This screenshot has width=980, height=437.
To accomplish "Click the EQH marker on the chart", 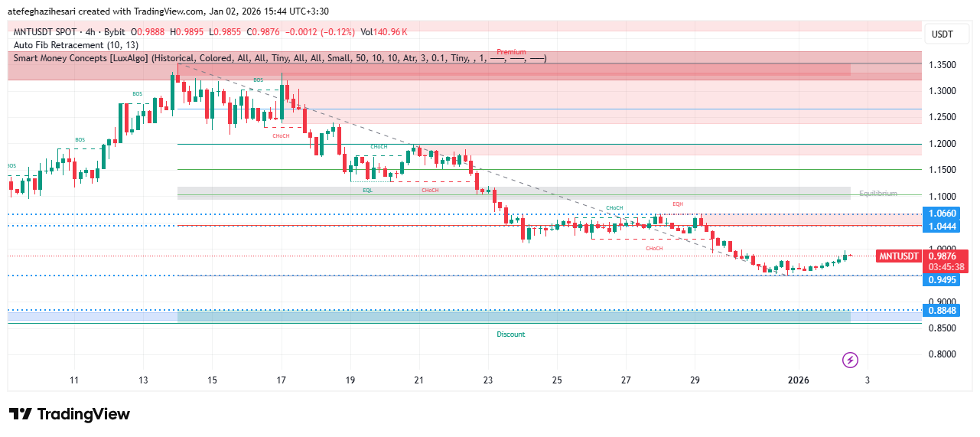I will [x=677, y=204].
